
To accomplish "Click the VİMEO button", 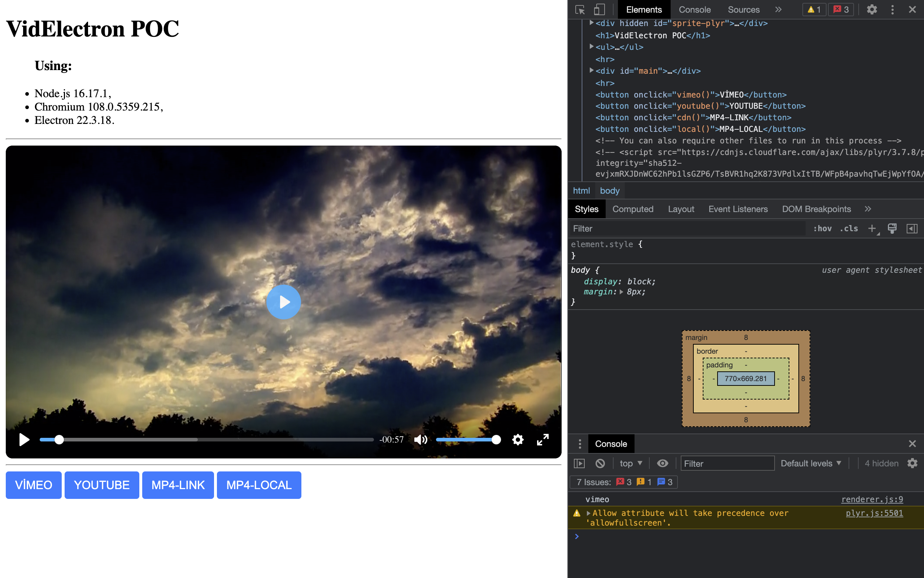I will (34, 485).
